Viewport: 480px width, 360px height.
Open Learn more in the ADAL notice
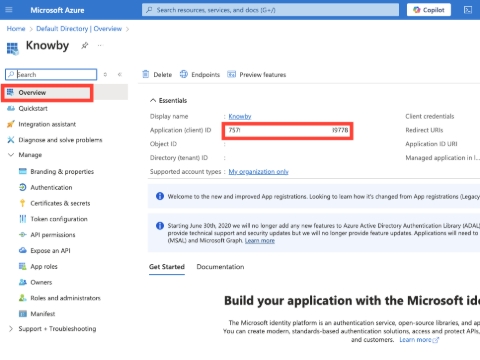click(x=260, y=240)
